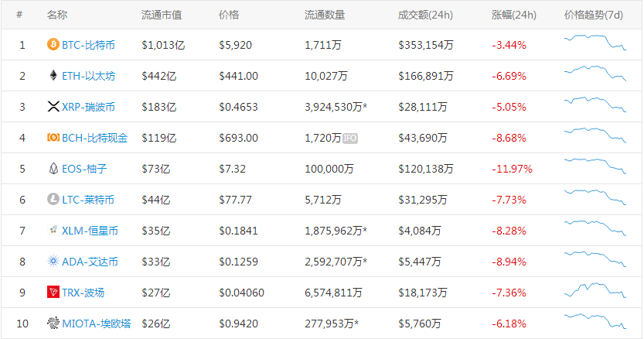Open the XLM-恒星币 link
The width and height of the screenshot is (644, 339).
(90, 231)
